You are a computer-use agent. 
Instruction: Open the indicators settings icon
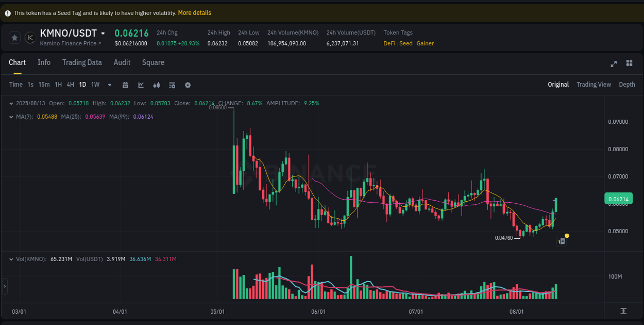[172, 85]
